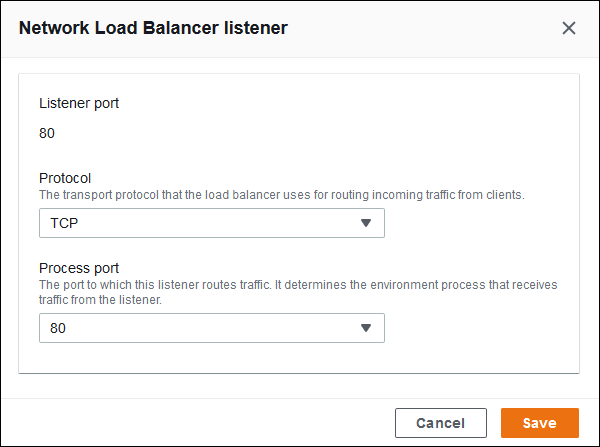Click the dialog header bar beside title
The image size is (600, 447).
click(x=420, y=28)
